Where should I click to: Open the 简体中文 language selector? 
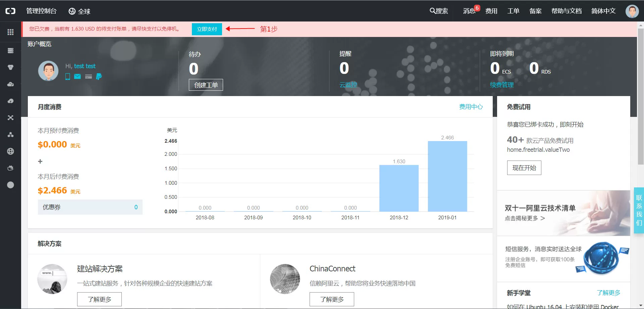(x=603, y=11)
